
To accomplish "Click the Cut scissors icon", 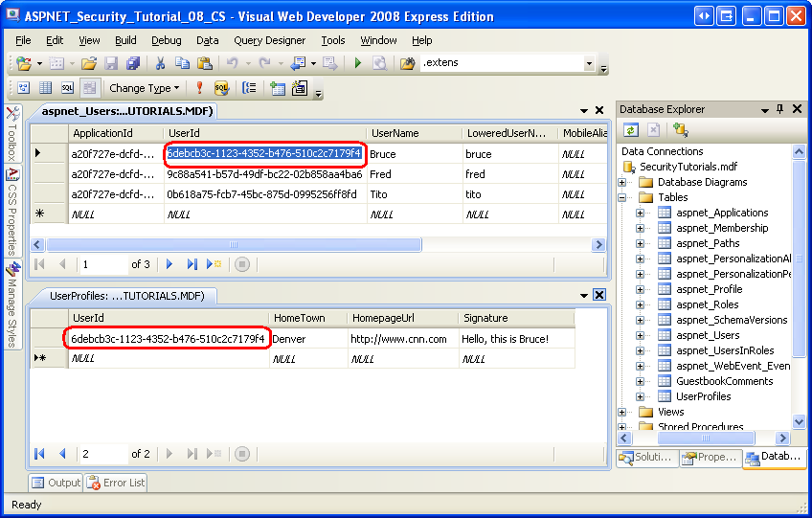I will click(160, 63).
